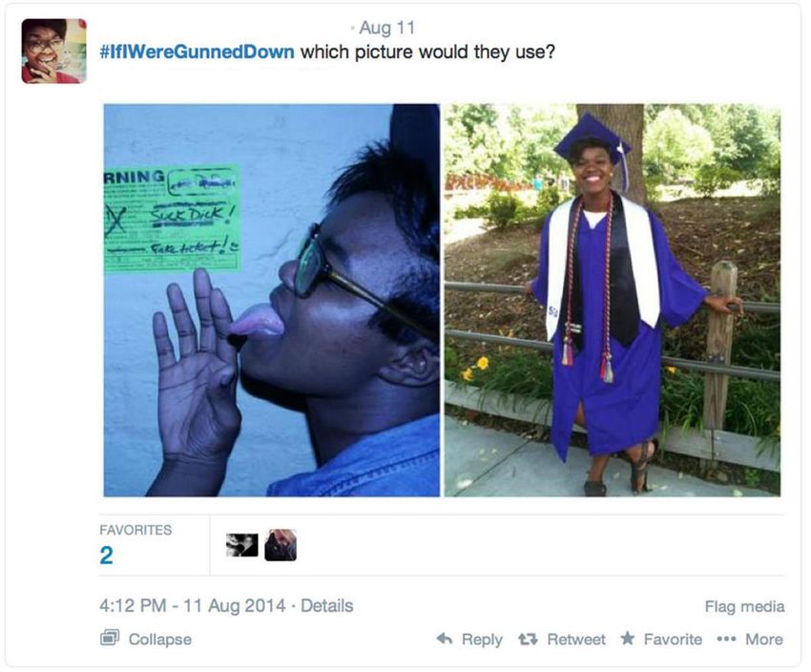The image size is (811, 672).
Task: Open the #IfIWereGunnedDown hashtag link
Action: point(198,52)
